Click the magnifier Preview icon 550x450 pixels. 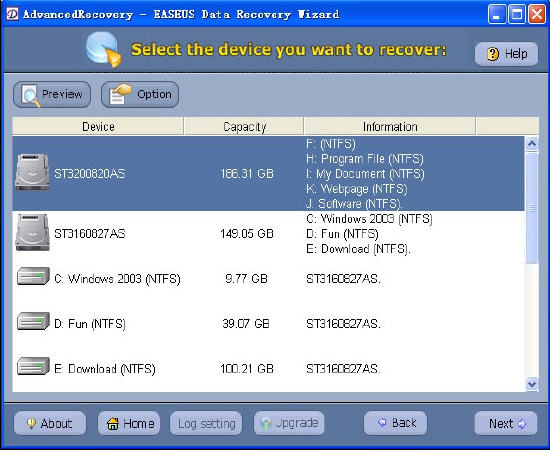coord(31,95)
